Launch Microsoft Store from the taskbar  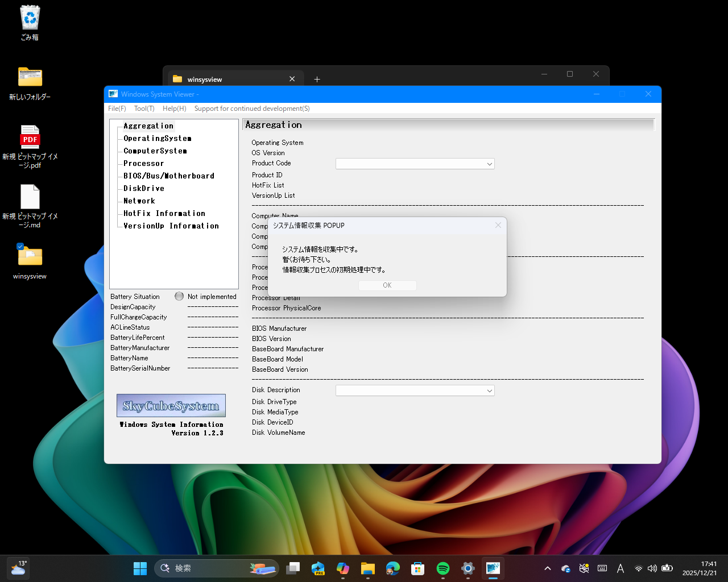coord(418,568)
